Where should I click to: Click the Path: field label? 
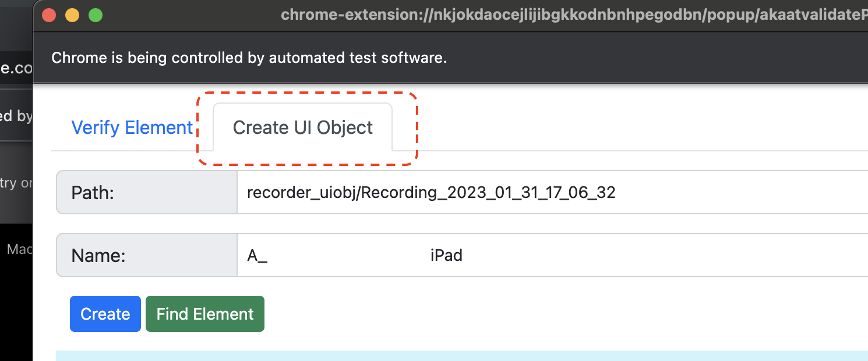click(x=93, y=193)
